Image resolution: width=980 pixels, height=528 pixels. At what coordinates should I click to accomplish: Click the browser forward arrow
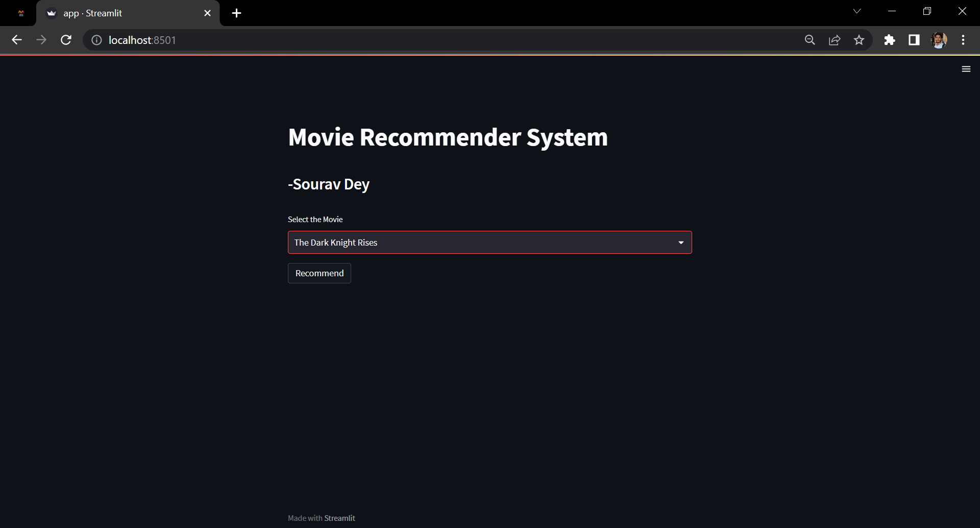click(41, 40)
